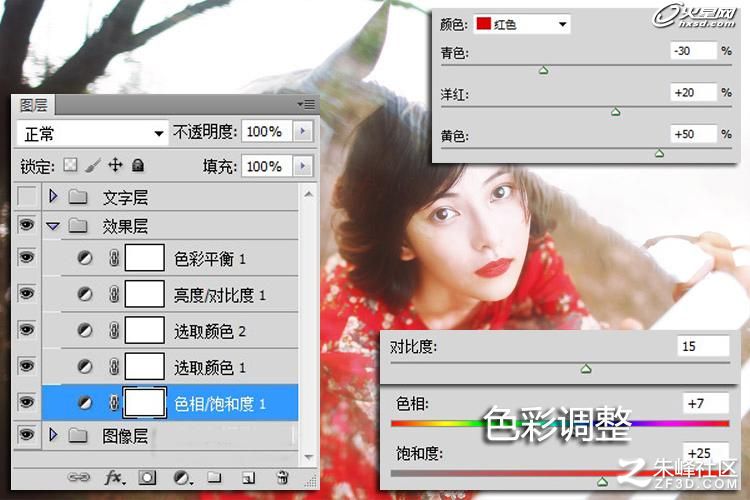Create new adjustment layer icon
The image size is (750, 500).
tap(182, 478)
